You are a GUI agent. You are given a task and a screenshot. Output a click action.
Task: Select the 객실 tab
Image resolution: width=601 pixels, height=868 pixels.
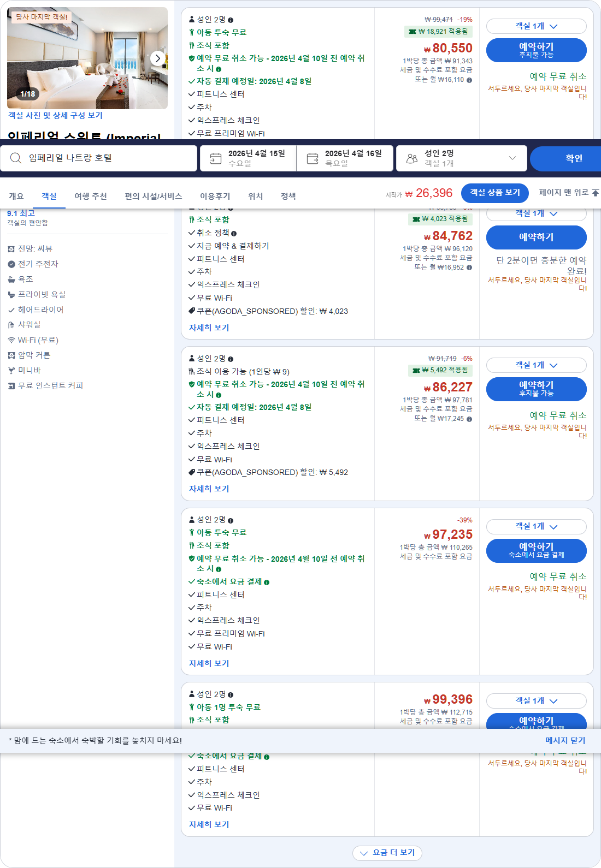tap(49, 196)
